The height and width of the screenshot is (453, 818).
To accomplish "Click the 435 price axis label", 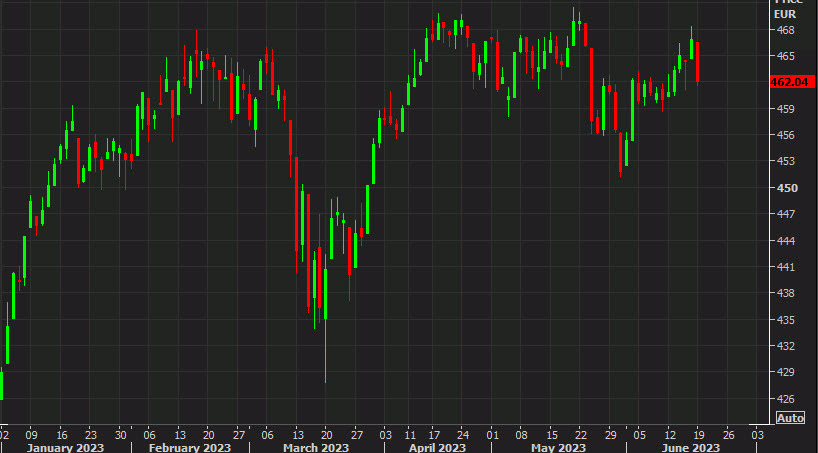I will pyautogui.click(x=784, y=320).
